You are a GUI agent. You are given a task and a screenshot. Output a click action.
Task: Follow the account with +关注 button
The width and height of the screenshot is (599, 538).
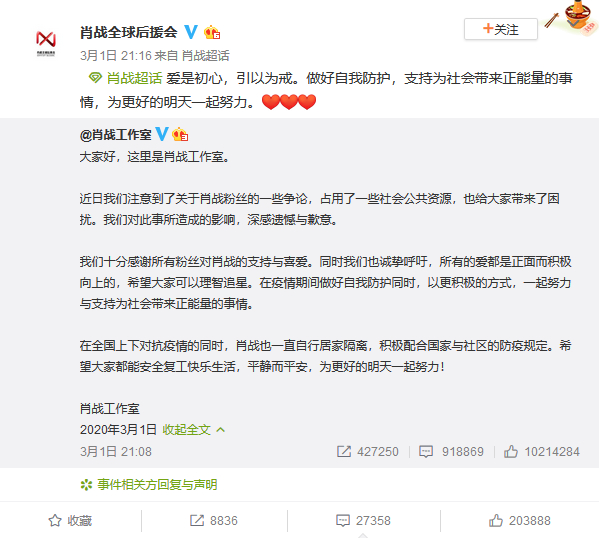(x=500, y=29)
